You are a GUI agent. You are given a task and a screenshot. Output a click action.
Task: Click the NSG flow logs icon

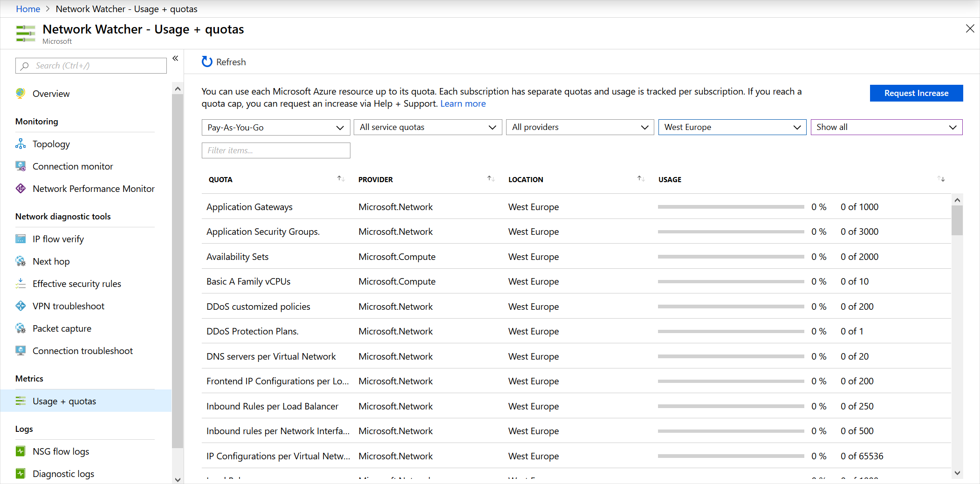[x=21, y=451]
